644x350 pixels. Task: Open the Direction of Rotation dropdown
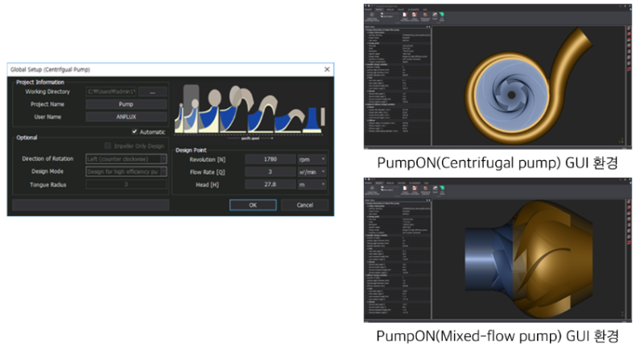click(162, 159)
